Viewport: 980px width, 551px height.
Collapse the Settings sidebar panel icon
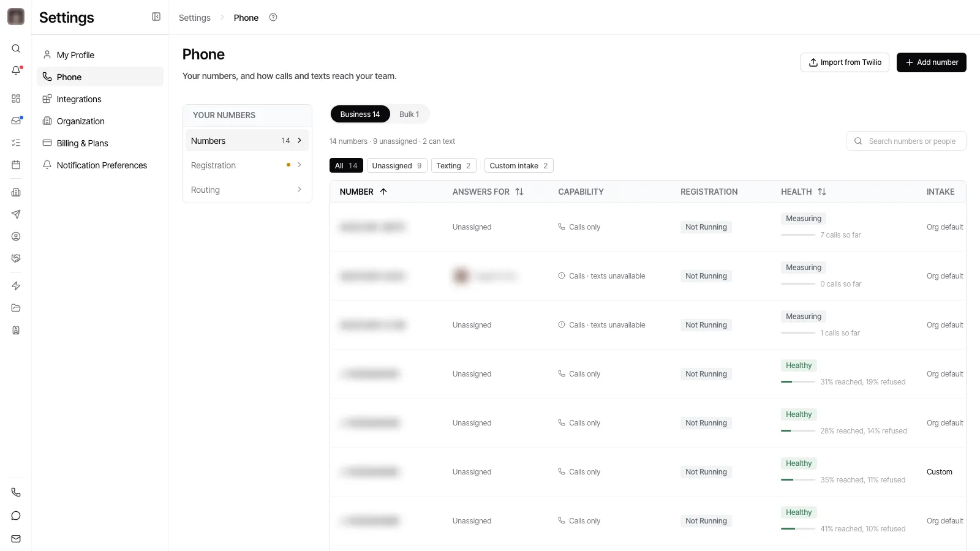tap(156, 17)
